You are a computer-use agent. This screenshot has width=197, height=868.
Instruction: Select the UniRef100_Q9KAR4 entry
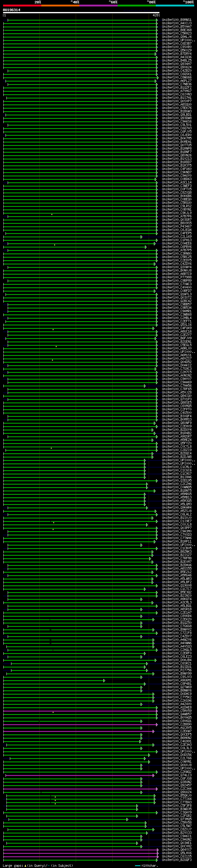pos(176,508)
